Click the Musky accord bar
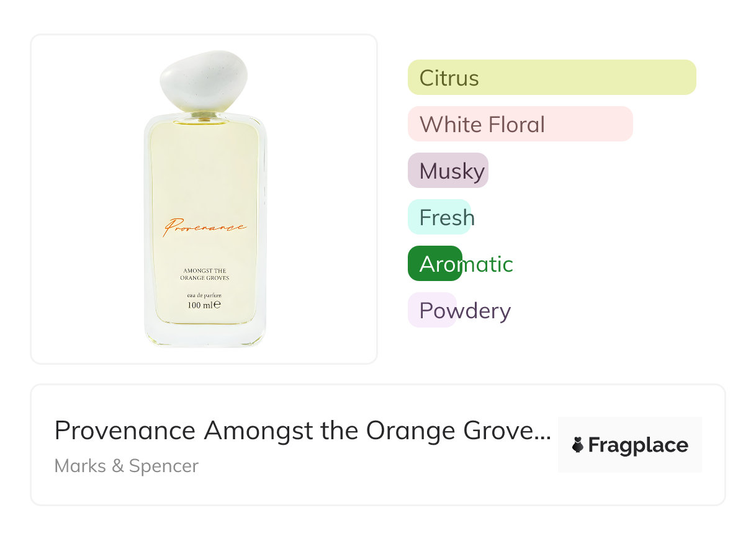This screenshot has height=536, width=756. point(448,171)
